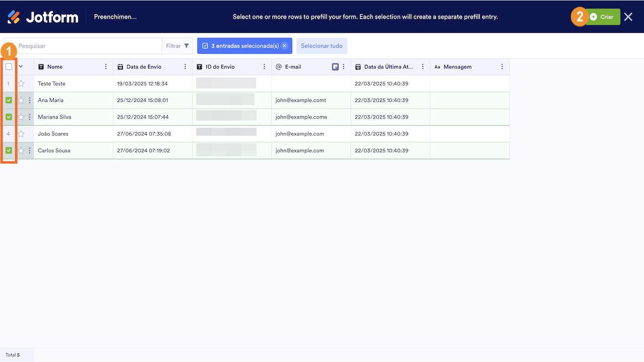Click the @ icon in the E-mail header

tap(279, 66)
